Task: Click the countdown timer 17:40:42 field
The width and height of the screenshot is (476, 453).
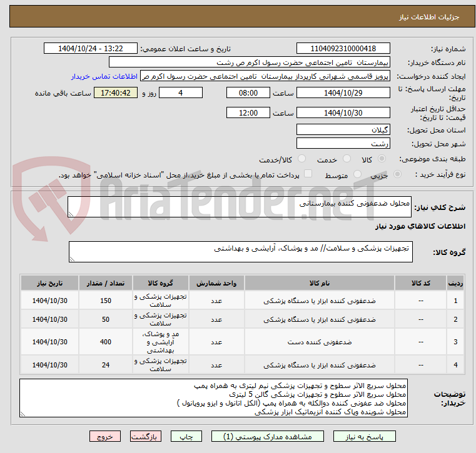Action: point(116,92)
